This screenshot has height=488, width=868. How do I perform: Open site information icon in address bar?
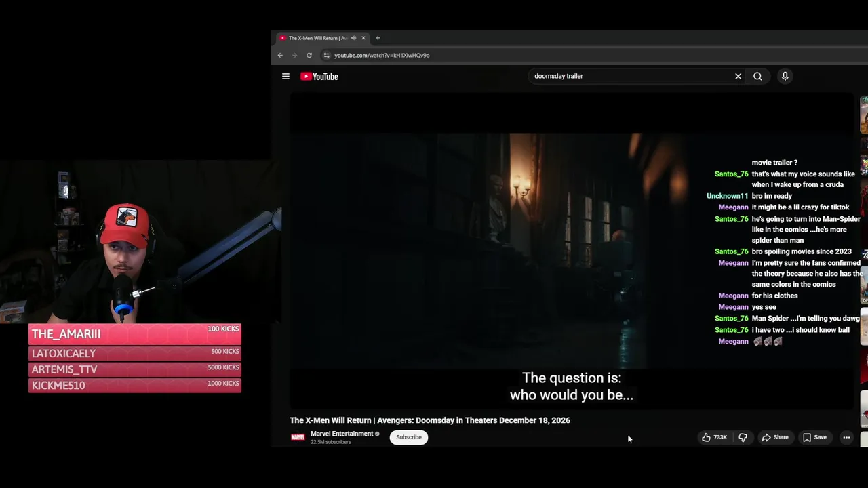[326, 56]
